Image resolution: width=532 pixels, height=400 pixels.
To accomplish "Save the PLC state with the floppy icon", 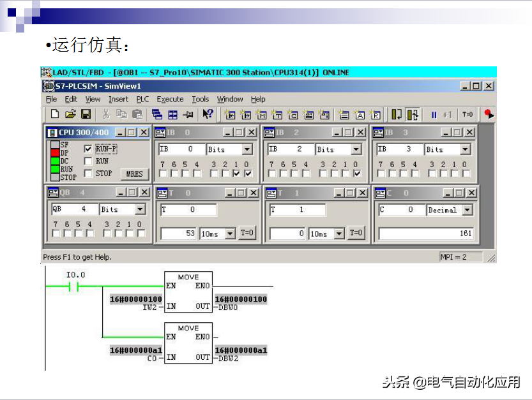I will click(x=86, y=114).
